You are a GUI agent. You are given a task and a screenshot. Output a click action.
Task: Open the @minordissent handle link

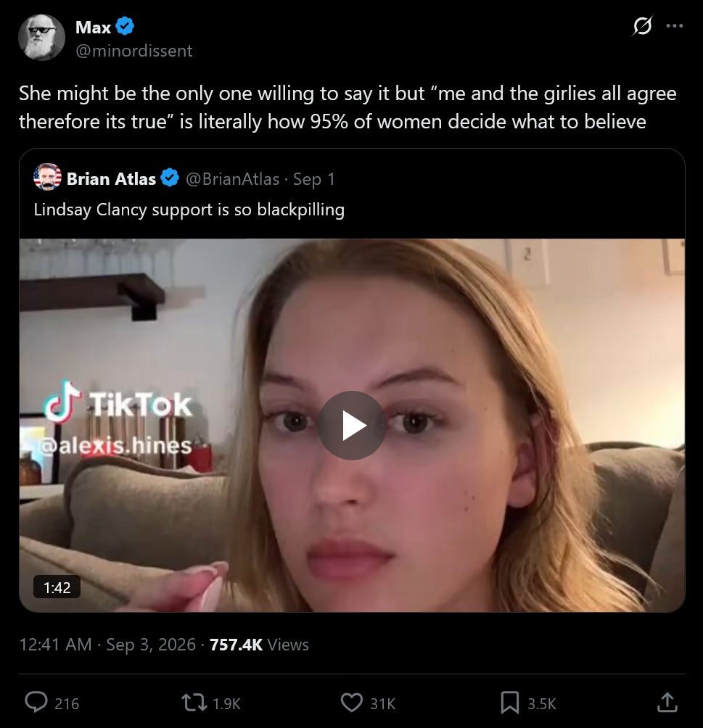point(133,51)
